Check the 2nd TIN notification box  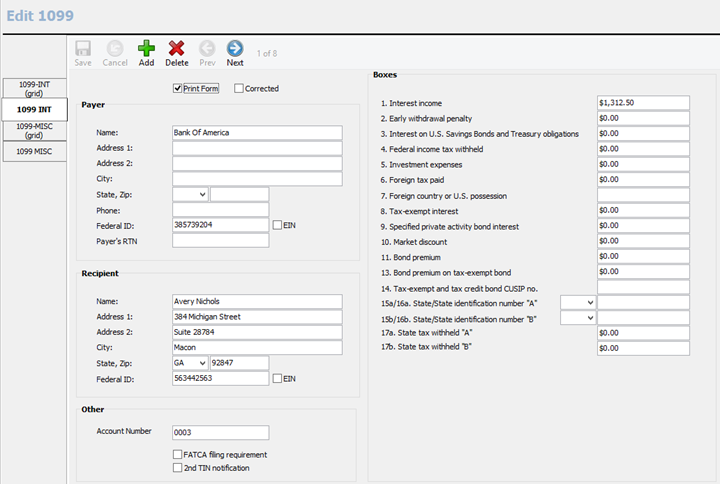178,467
